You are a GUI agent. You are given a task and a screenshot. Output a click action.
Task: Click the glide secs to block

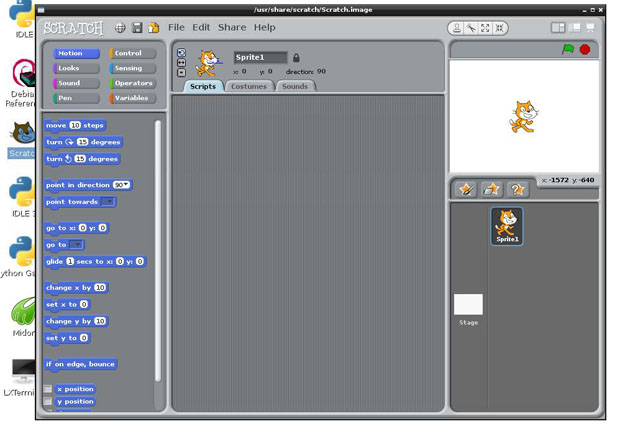click(95, 261)
